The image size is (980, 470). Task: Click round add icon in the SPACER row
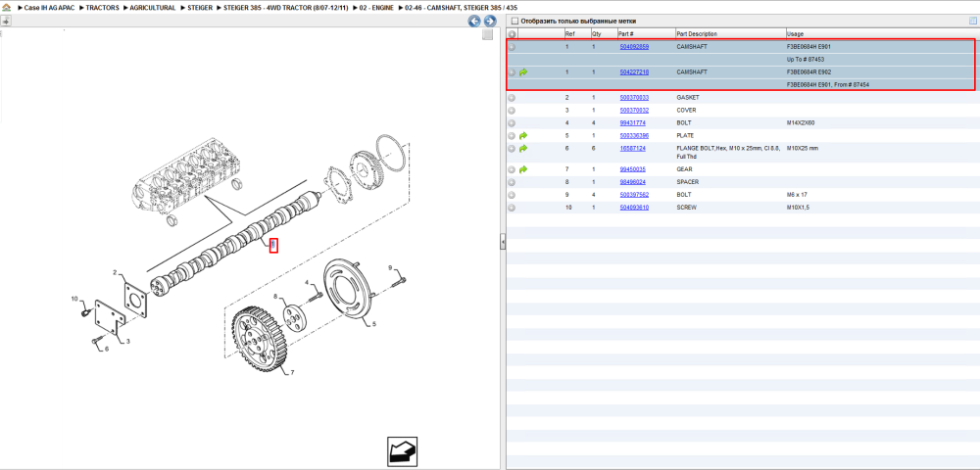pyautogui.click(x=512, y=182)
